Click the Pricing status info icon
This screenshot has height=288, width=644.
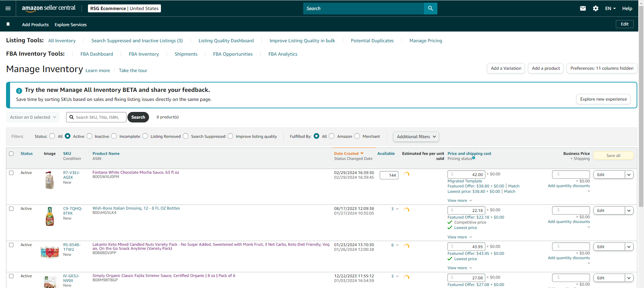point(474,158)
